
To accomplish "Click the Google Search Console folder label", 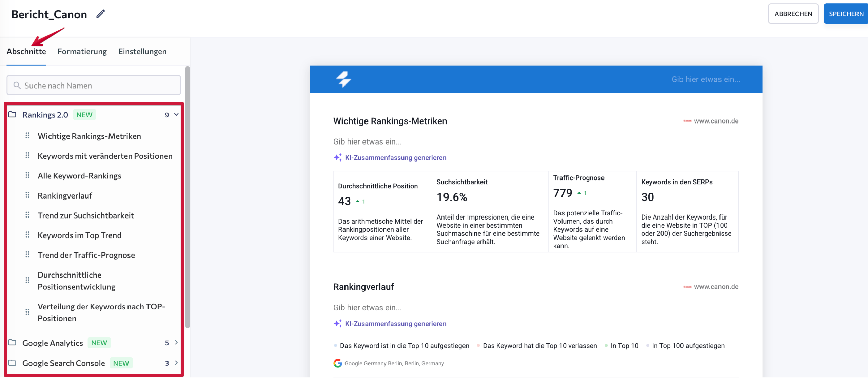I will coord(64,363).
